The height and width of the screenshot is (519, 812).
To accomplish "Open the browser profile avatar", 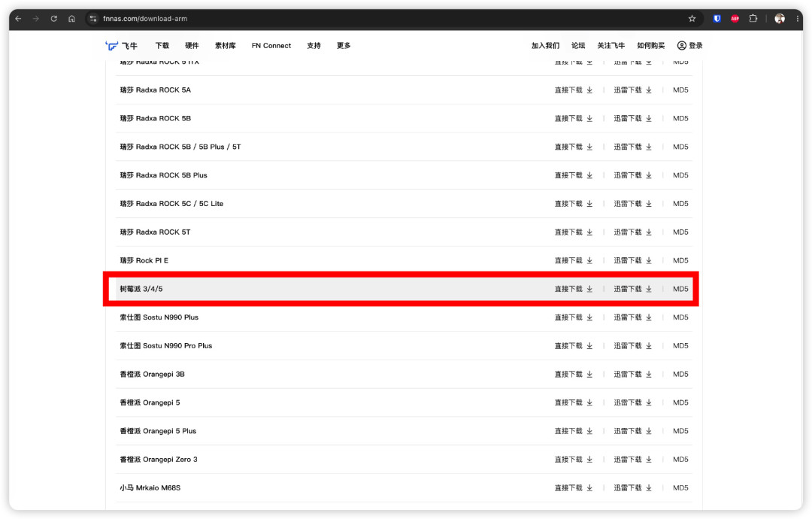I will pyautogui.click(x=780, y=19).
